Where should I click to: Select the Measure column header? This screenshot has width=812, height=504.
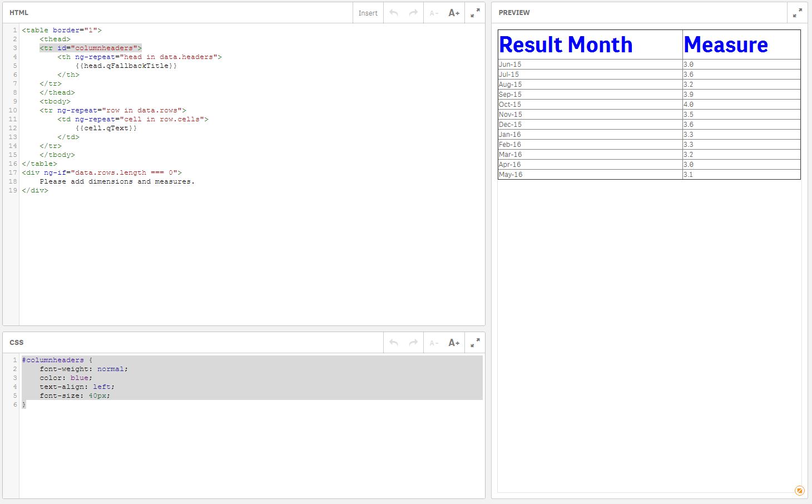(x=741, y=45)
